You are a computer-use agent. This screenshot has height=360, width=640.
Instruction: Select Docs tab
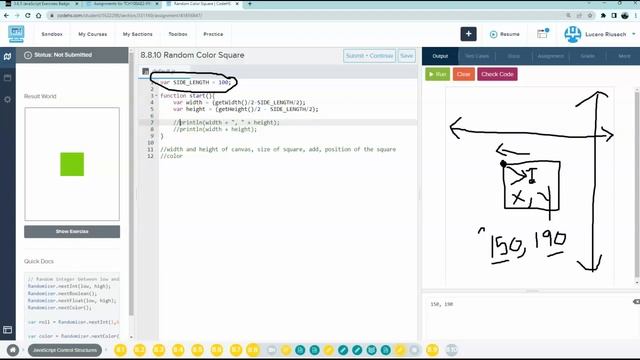pos(514,56)
